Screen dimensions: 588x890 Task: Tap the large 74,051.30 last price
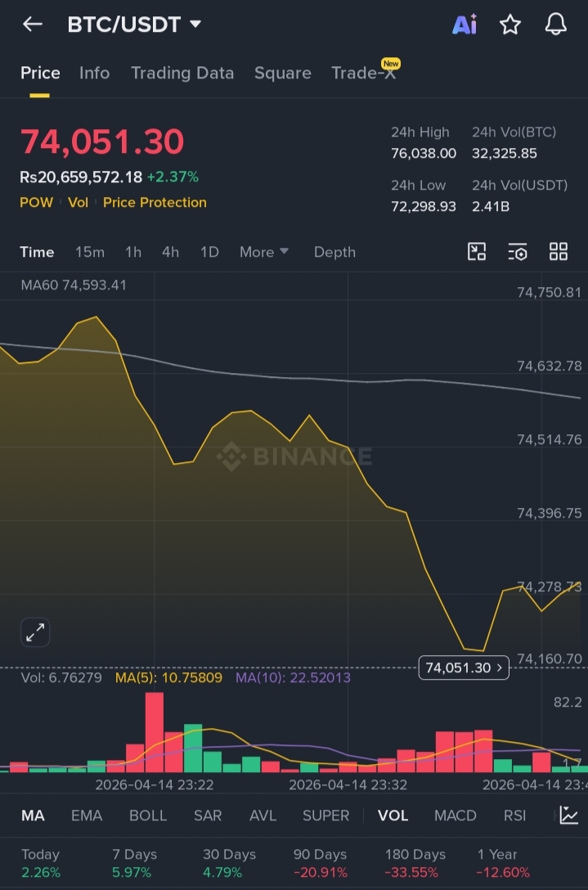tap(102, 142)
